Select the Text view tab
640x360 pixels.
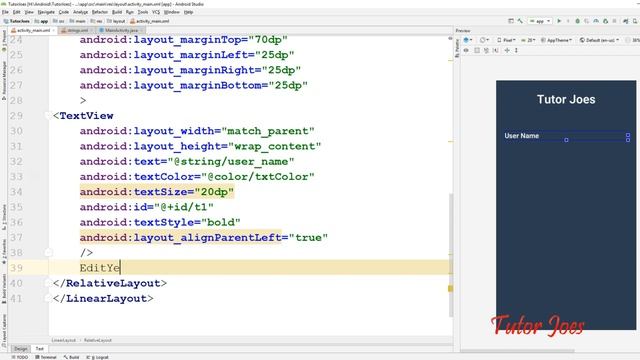40,349
